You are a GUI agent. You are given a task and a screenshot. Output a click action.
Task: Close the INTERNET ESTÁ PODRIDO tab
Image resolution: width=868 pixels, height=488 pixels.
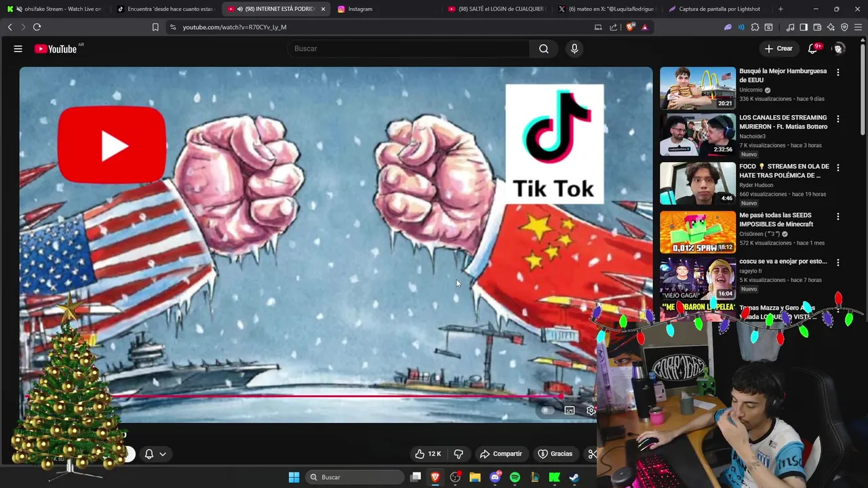pyautogui.click(x=323, y=9)
